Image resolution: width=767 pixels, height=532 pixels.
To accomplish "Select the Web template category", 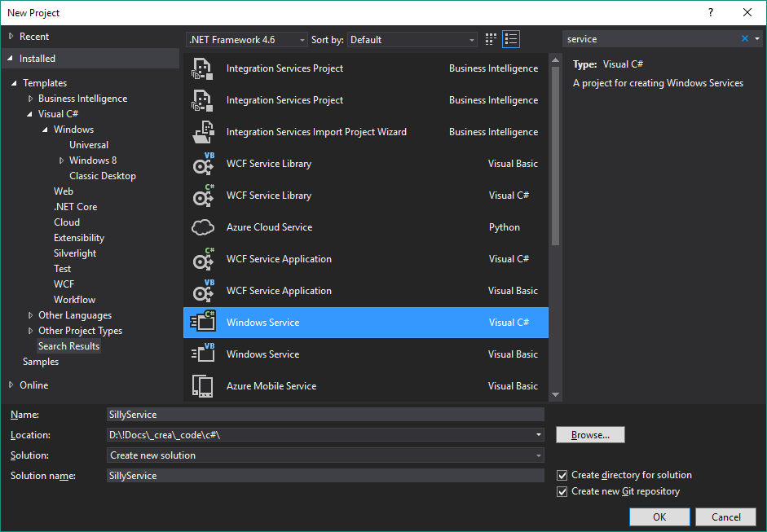I will tap(64, 191).
